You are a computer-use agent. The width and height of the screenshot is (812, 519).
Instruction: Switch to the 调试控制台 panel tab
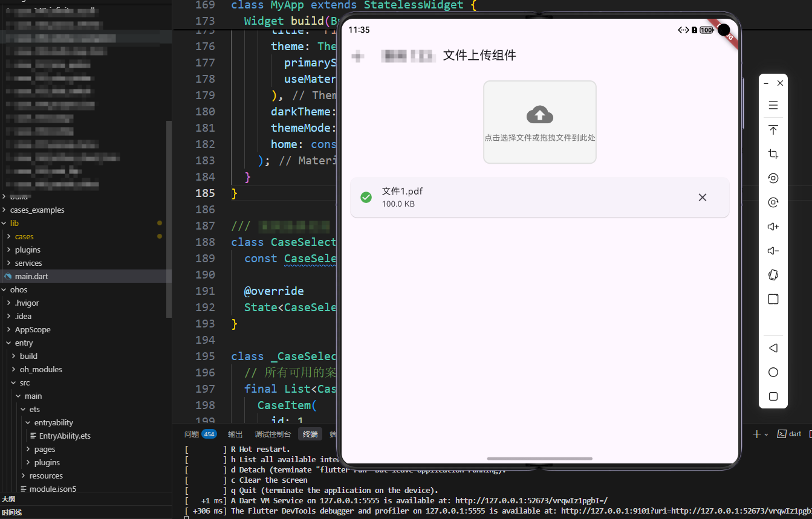coord(273,434)
